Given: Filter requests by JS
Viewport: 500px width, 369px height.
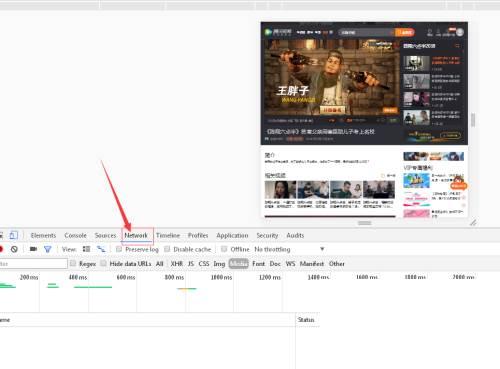Looking at the screenshot, I should point(191,264).
